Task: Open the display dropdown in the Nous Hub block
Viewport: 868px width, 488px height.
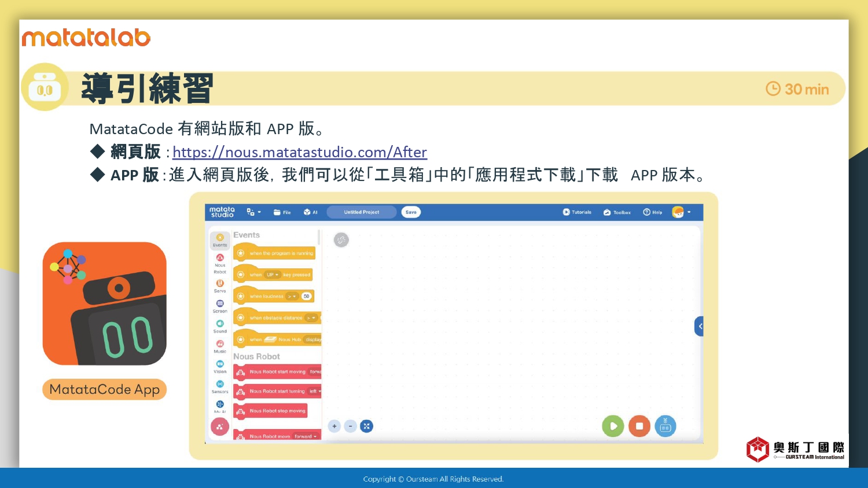Action: pyautogui.click(x=312, y=339)
